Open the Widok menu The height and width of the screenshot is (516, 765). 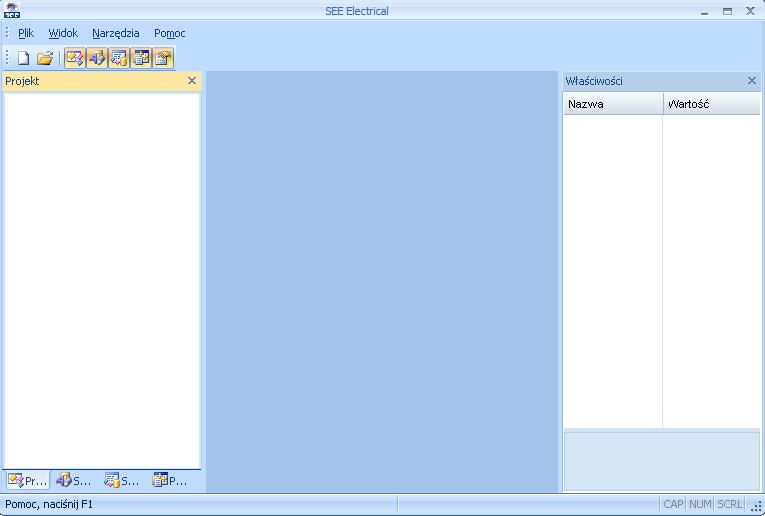(63, 33)
